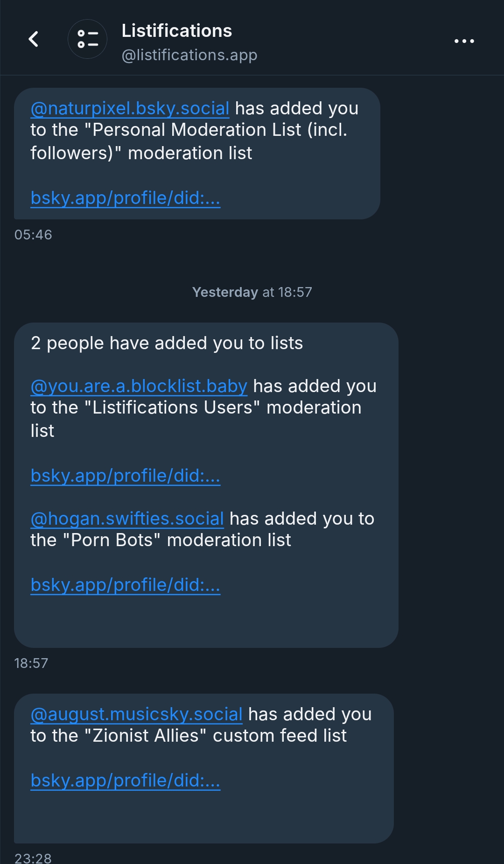
Task: Tap the "Yesterday at 18:57" date separator
Action: (252, 292)
